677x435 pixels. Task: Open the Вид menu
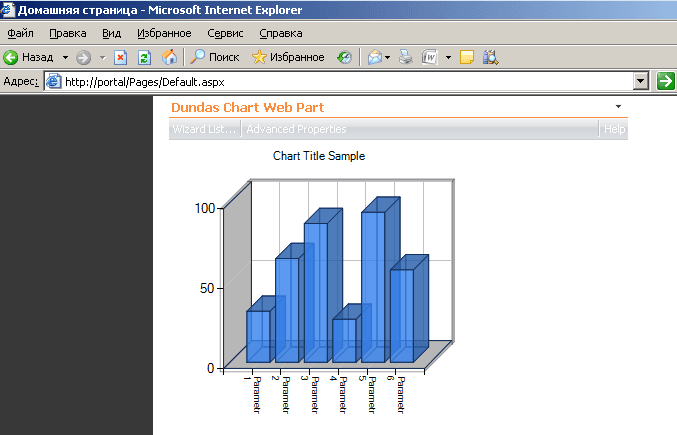(111, 33)
